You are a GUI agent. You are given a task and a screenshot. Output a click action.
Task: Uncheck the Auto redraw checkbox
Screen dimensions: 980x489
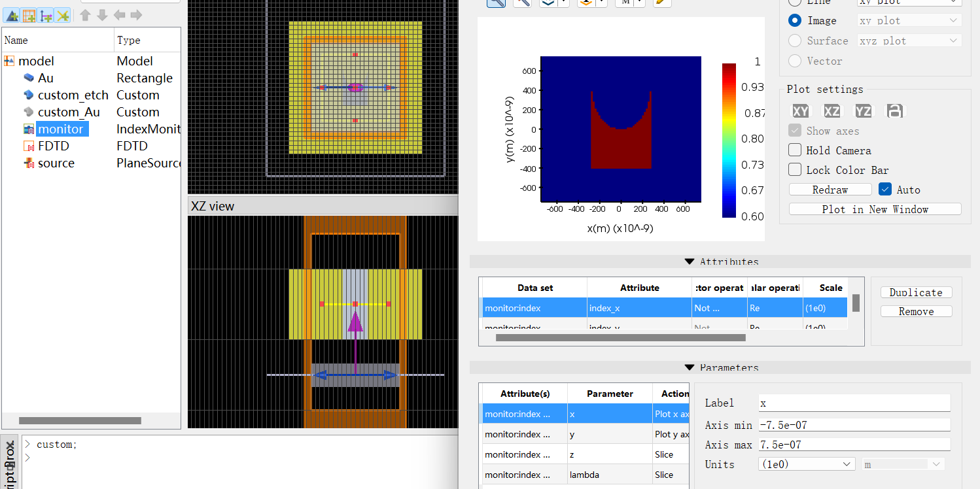coord(885,190)
